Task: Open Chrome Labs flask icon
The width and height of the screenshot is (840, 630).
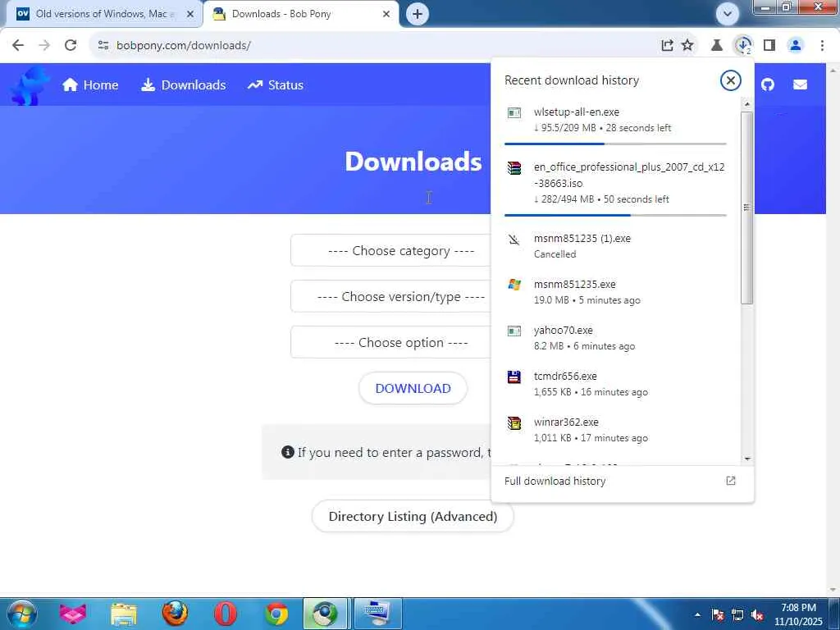Action: tap(716, 46)
